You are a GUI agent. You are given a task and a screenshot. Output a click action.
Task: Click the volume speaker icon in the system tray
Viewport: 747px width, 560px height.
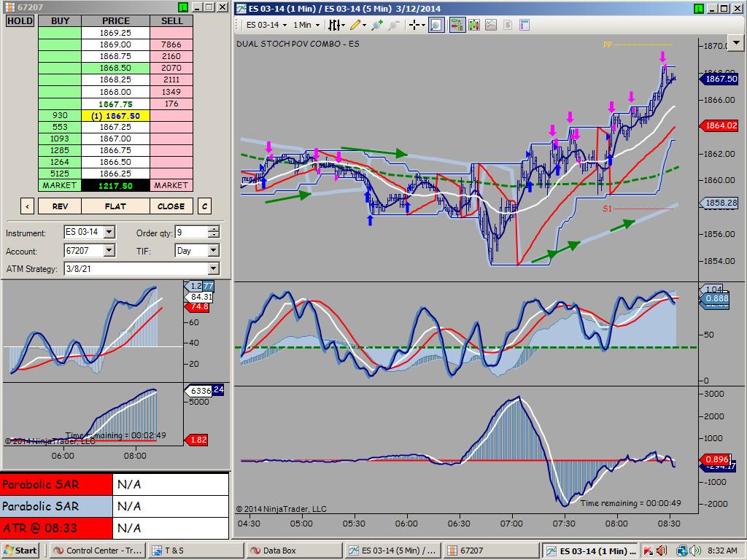(696, 551)
